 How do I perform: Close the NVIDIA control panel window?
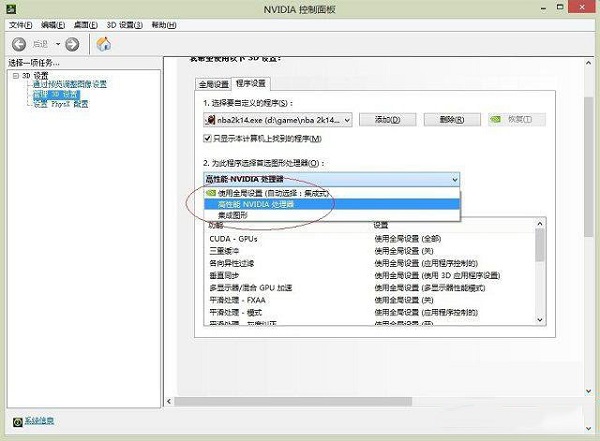click(582, 7)
